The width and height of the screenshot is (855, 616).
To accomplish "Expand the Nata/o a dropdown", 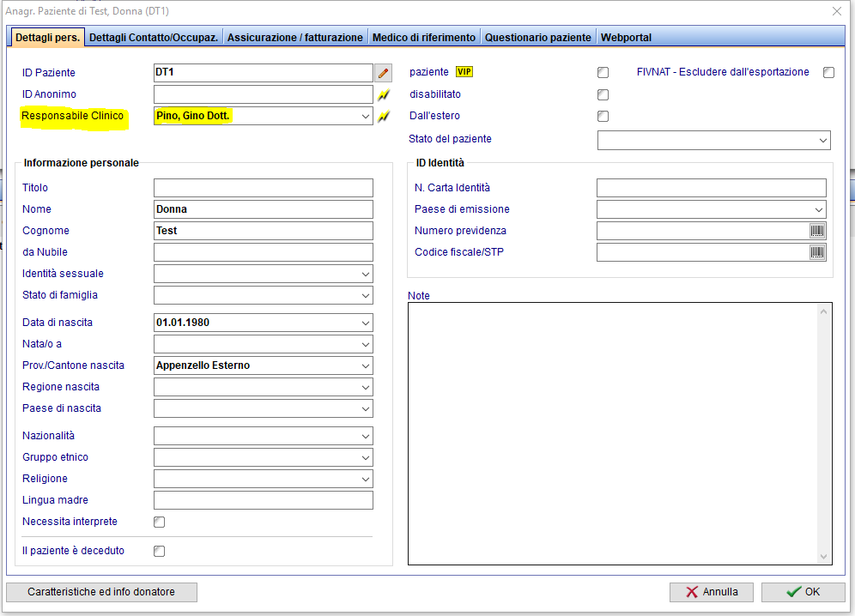I will tap(366, 345).
